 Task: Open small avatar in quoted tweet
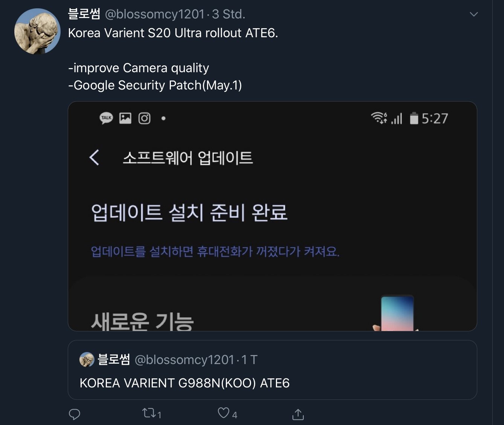click(87, 360)
